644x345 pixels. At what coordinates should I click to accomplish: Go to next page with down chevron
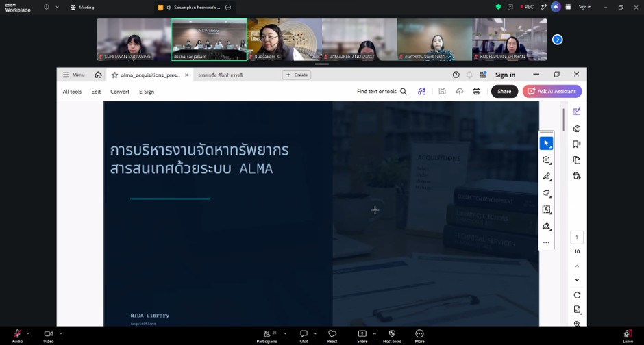[577, 280]
